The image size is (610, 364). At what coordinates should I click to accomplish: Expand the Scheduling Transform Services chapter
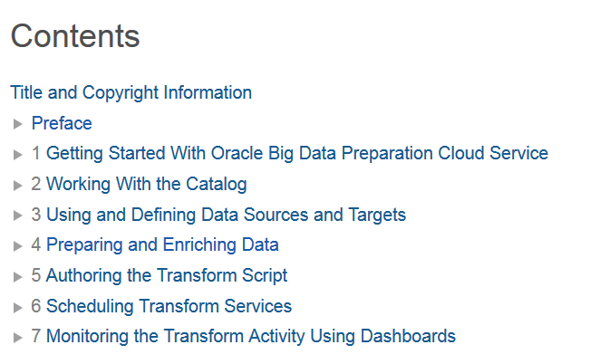coord(17,308)
